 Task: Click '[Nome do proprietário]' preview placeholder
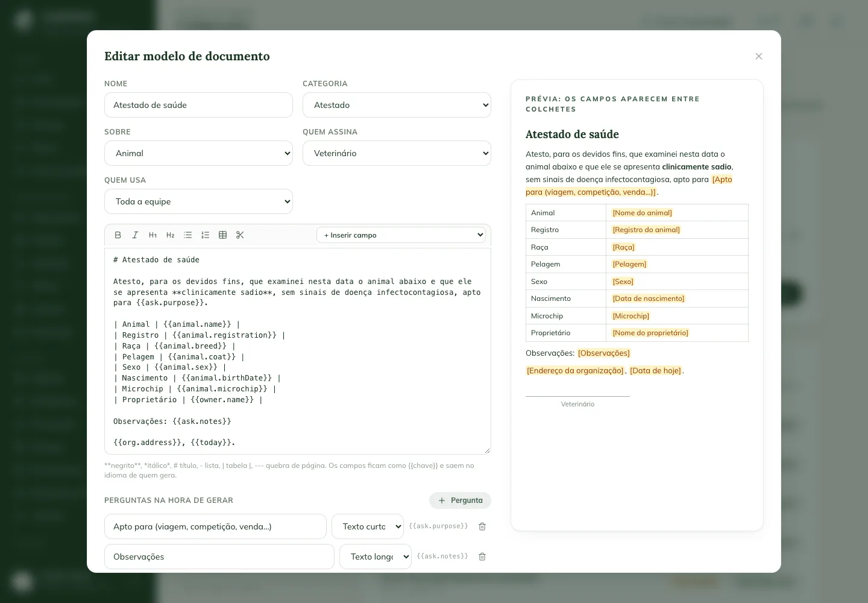click(x=650, y=333)
